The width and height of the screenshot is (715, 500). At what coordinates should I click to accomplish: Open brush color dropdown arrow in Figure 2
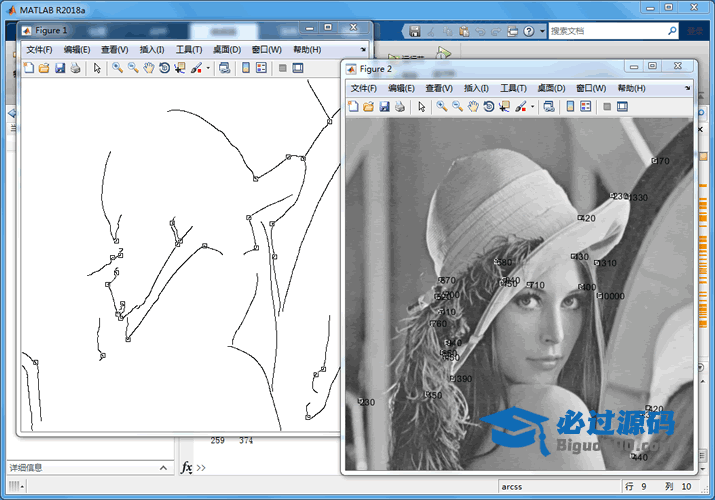click(532, 107)
